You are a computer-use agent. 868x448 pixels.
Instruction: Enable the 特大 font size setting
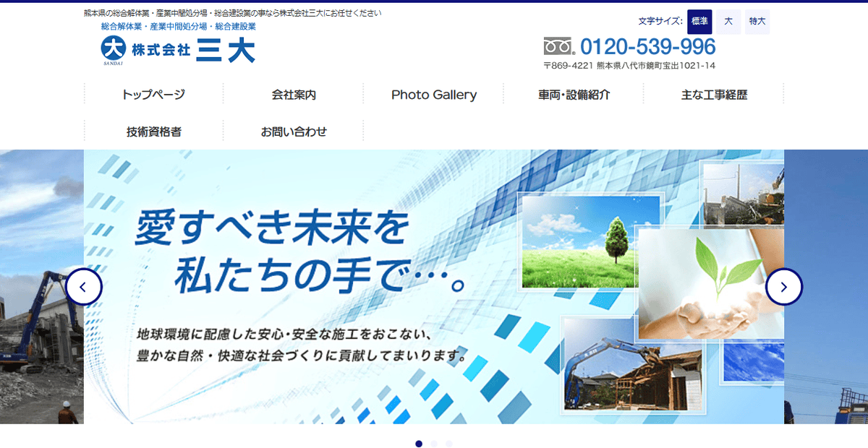pos(757,22)
